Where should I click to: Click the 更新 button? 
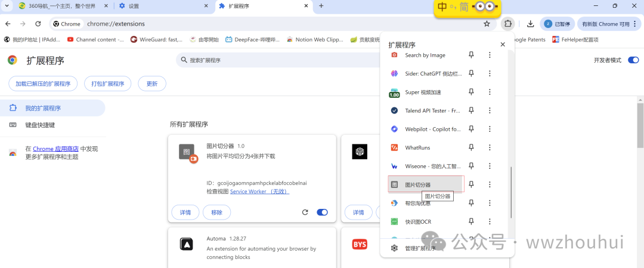pyautogui.click(x=152, y=84)
